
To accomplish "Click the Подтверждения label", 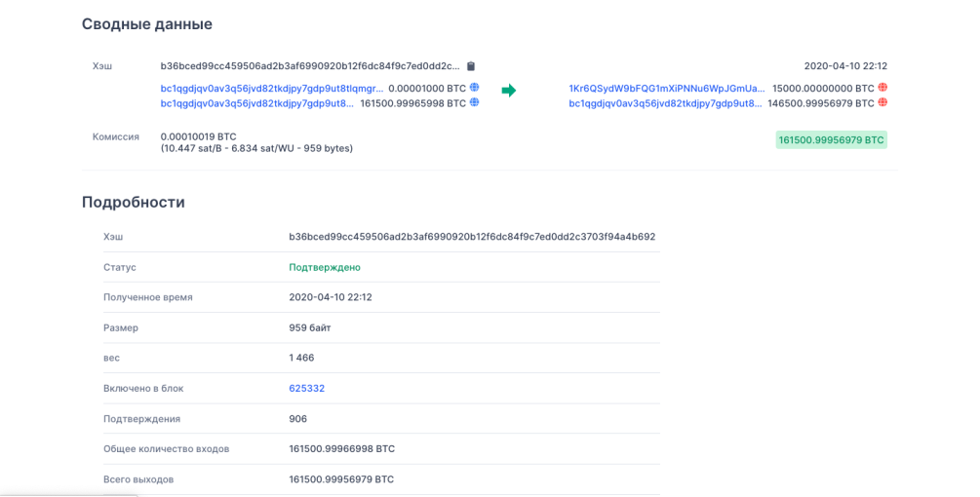I will coord(141,419).
